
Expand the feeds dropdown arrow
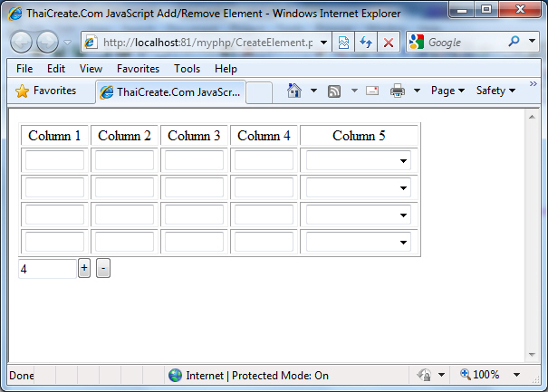point(354,91)
